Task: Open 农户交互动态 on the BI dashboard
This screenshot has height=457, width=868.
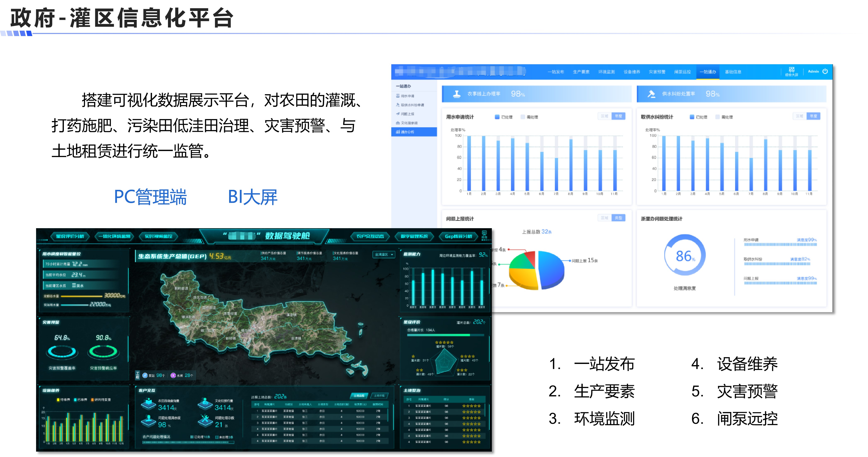Action: coord(370,236)
